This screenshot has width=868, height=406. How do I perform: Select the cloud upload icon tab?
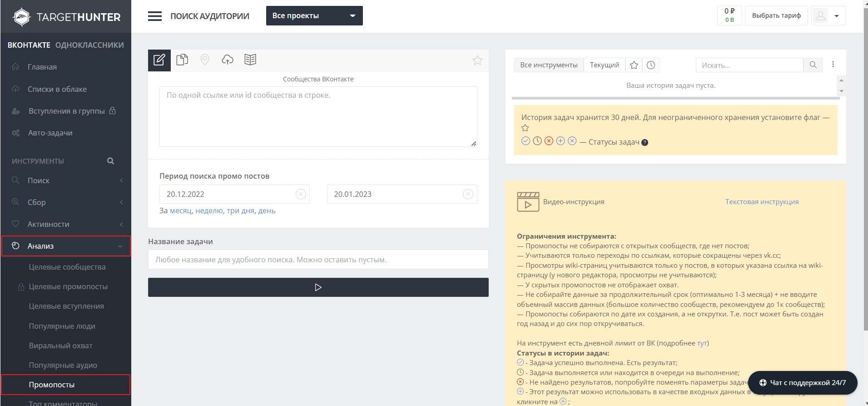pos(228,60)
